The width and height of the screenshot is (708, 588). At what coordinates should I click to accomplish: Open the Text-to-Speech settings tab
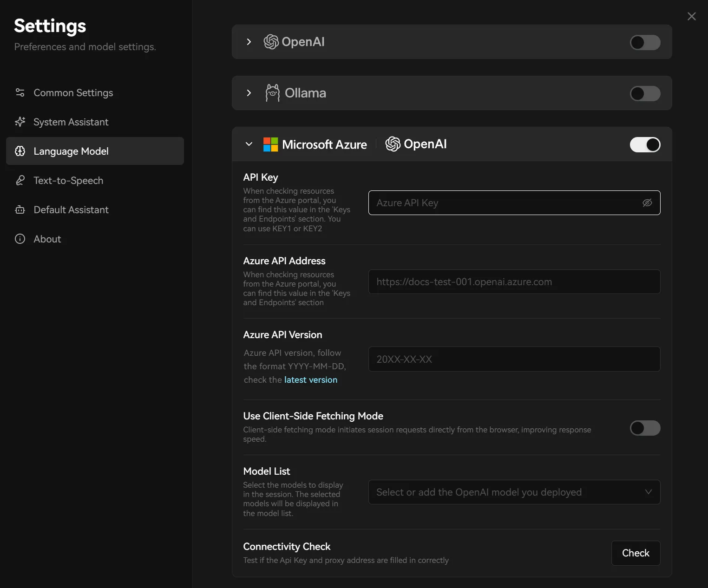tap(68, 180)
